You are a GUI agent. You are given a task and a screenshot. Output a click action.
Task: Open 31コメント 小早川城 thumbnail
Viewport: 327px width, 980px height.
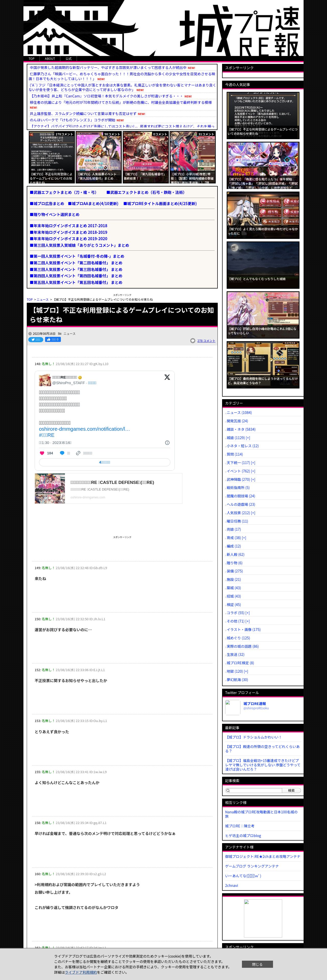[193, 157]
